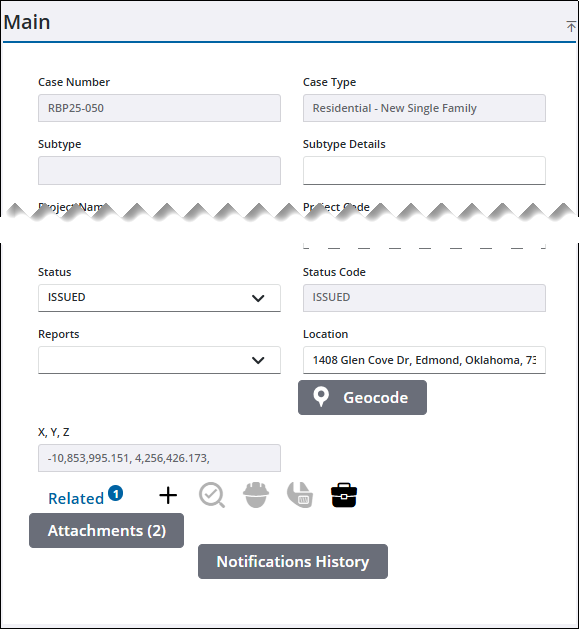Click into the Subtype Details field

click(x=424, y=170)
